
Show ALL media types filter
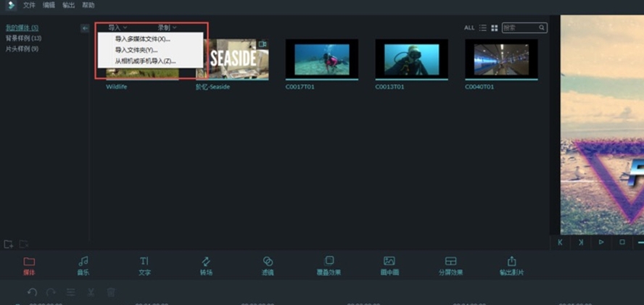point(469,28)
